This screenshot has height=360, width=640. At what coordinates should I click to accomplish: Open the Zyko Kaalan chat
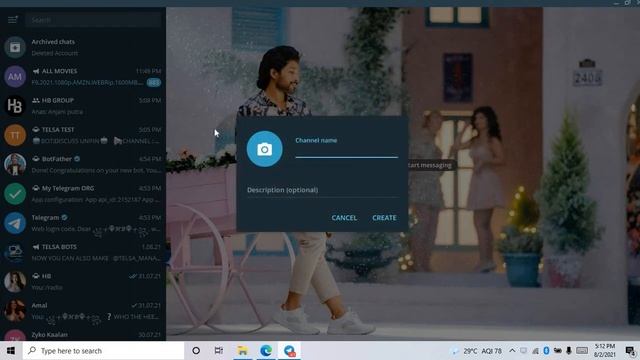tap(83, 333)
